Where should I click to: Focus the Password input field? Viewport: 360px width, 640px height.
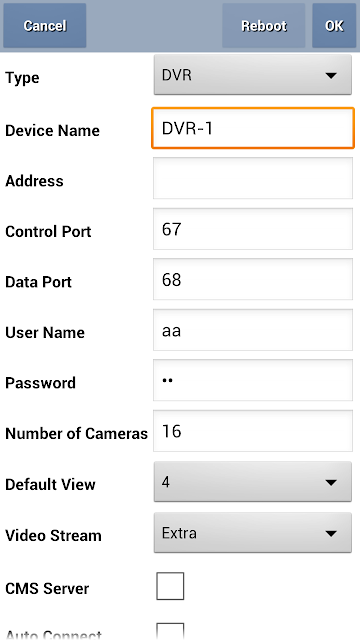(253, 381)
